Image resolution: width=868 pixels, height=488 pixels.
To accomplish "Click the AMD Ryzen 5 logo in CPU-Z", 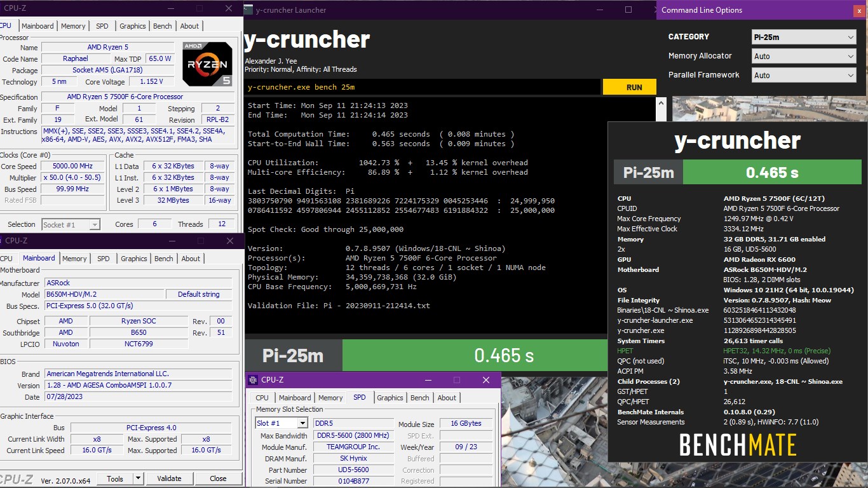I will (207, 64).
